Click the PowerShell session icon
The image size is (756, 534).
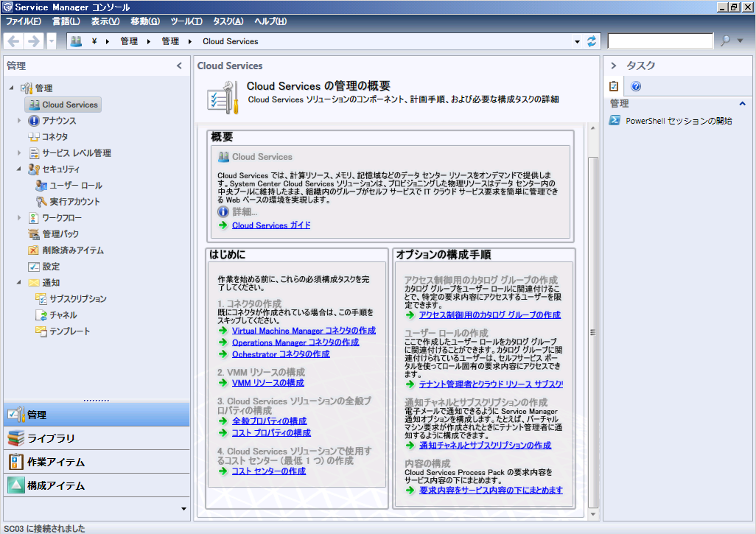coord(615,121)
